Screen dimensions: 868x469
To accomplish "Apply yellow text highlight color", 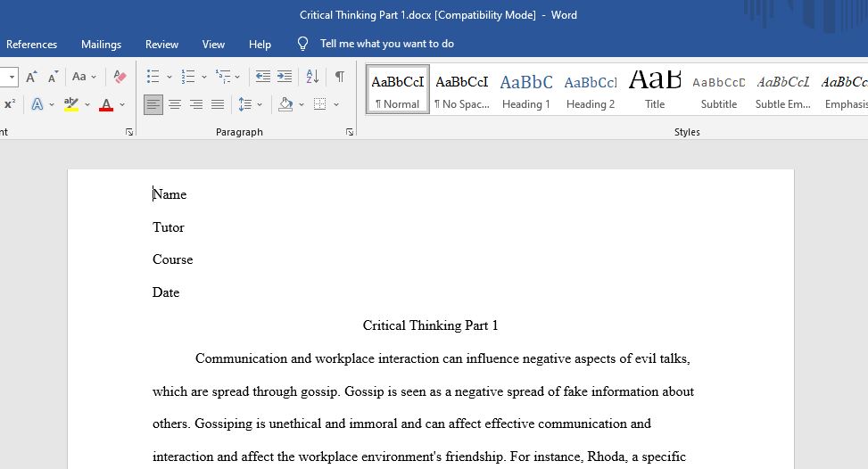I will coord(71,104).
